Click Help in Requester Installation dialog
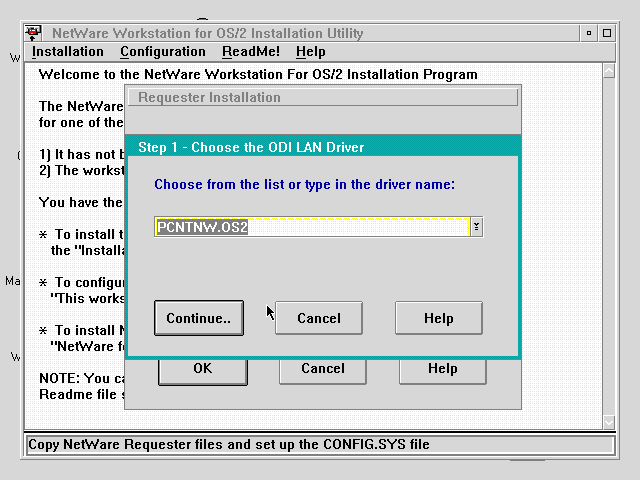The image size is (640, 480). (443, 372)
